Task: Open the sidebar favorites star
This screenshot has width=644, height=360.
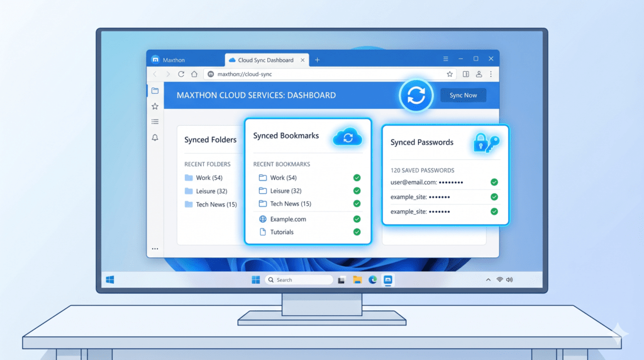Action: [155, 106]
